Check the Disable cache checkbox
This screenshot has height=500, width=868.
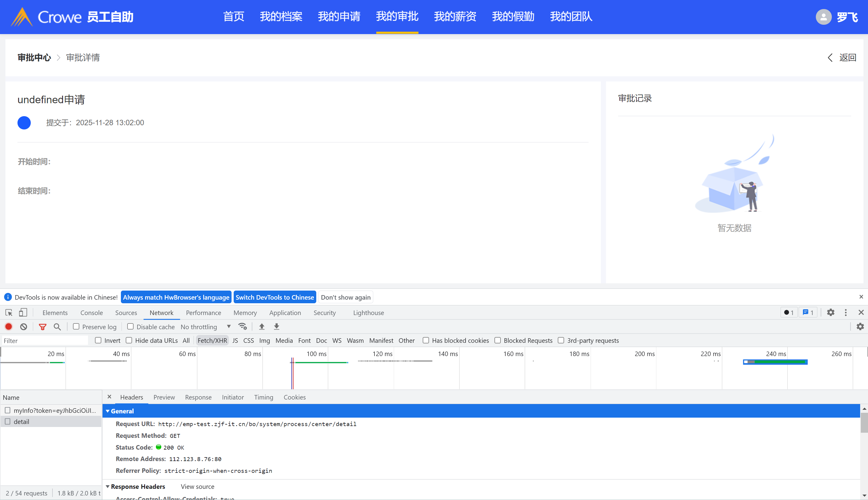point(130,326)
